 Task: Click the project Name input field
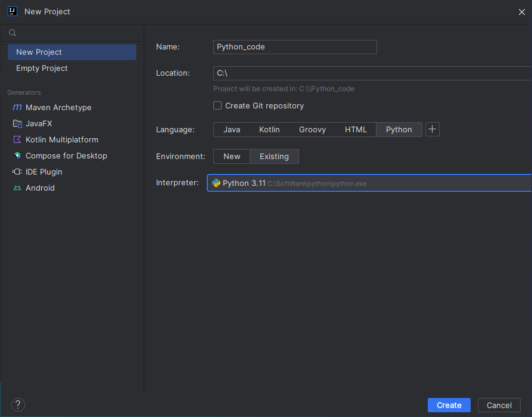coord(295,47)
